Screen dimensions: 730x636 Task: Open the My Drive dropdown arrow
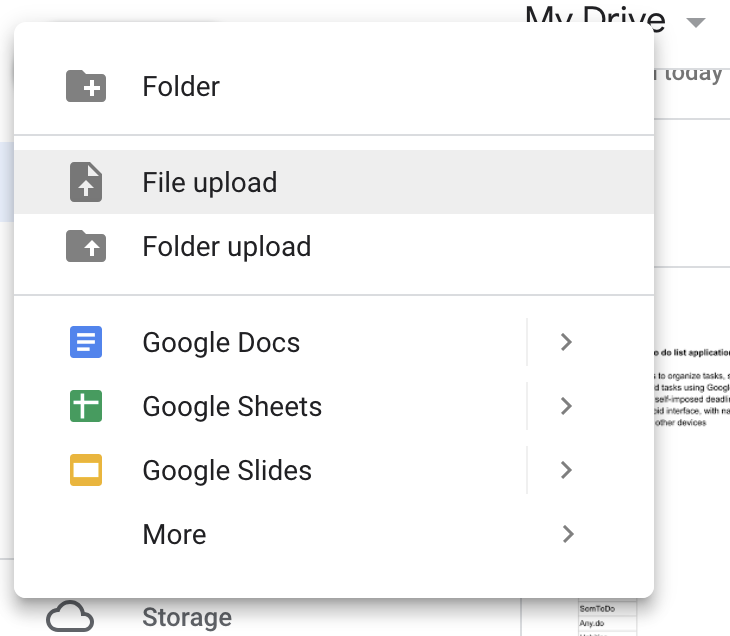(x=696, y=22)
